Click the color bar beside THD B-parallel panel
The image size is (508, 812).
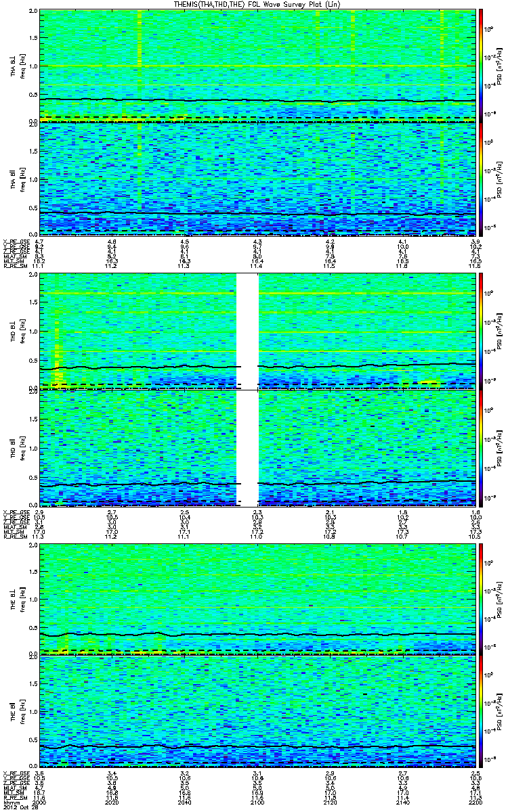481,448
